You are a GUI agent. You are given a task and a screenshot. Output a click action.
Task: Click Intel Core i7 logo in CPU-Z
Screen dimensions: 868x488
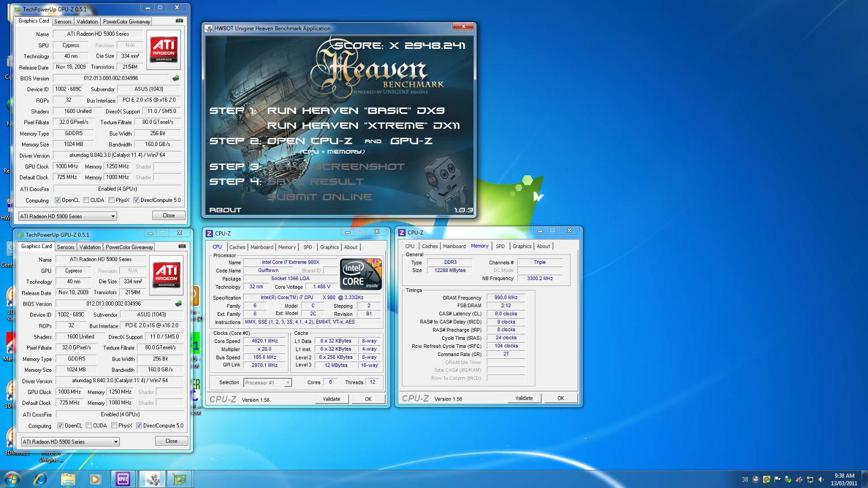(x=361, y=274)
